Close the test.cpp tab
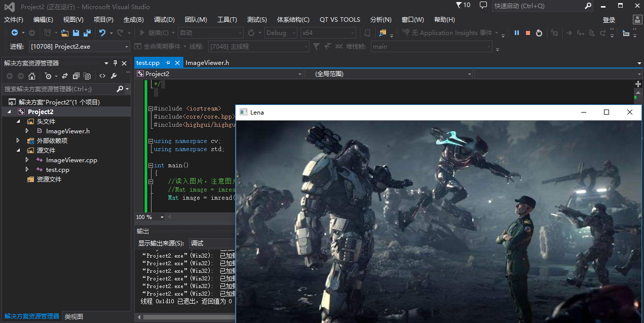The height and width of the screenshot is (323, 644). pyautogui.click(x=177, y=63)
